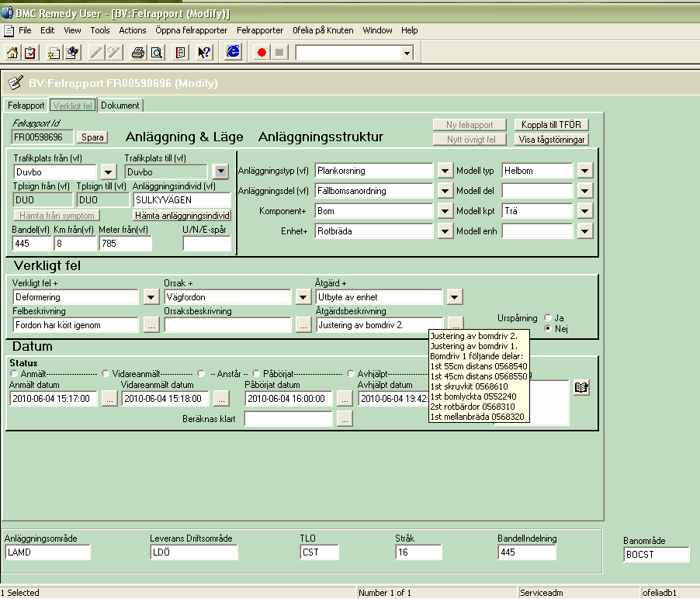Open the Anmält datum picker button
The width and height of the screenshot is (700, 599).
109,398
